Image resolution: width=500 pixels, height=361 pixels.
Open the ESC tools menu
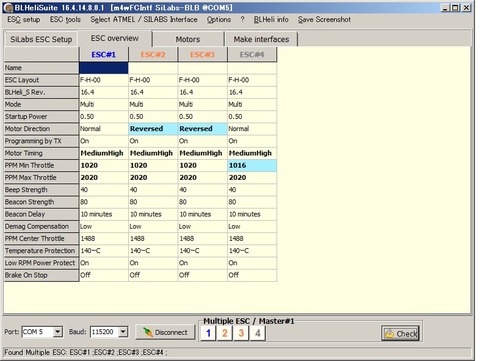coord(65,20)
